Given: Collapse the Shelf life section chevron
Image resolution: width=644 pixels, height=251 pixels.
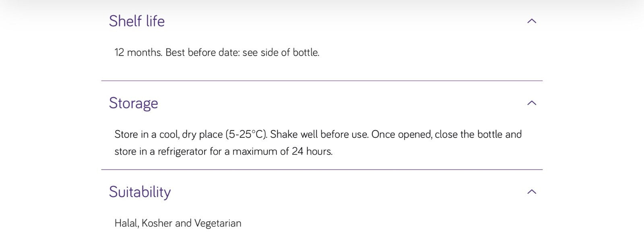Looking at the screenshot, I should [532, 21].
